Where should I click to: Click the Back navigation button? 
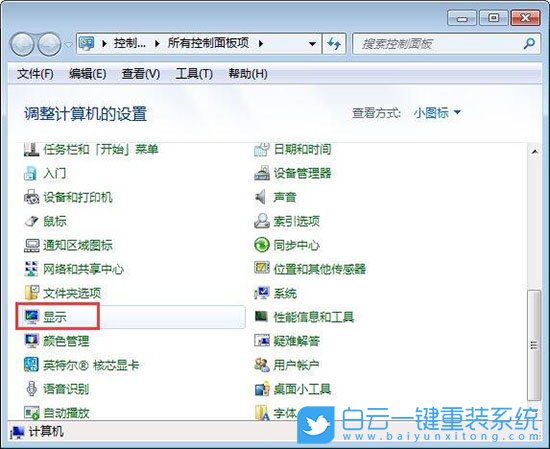(x=22, y=45)
